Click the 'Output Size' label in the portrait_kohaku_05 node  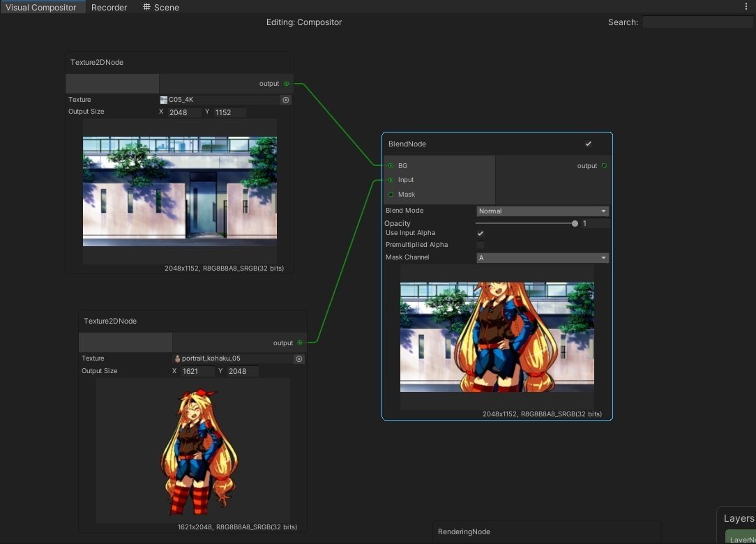[x=99, y=371]
